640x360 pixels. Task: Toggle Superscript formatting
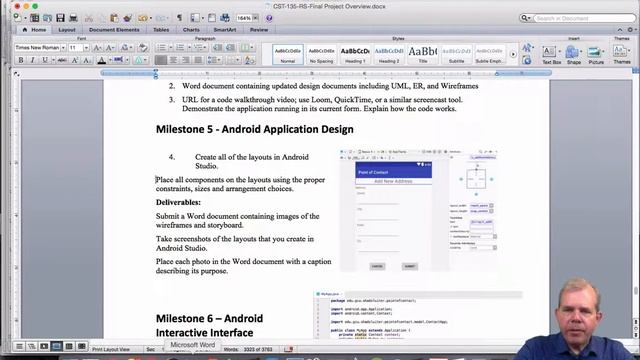pyautogui.click(x=75, y=60)
